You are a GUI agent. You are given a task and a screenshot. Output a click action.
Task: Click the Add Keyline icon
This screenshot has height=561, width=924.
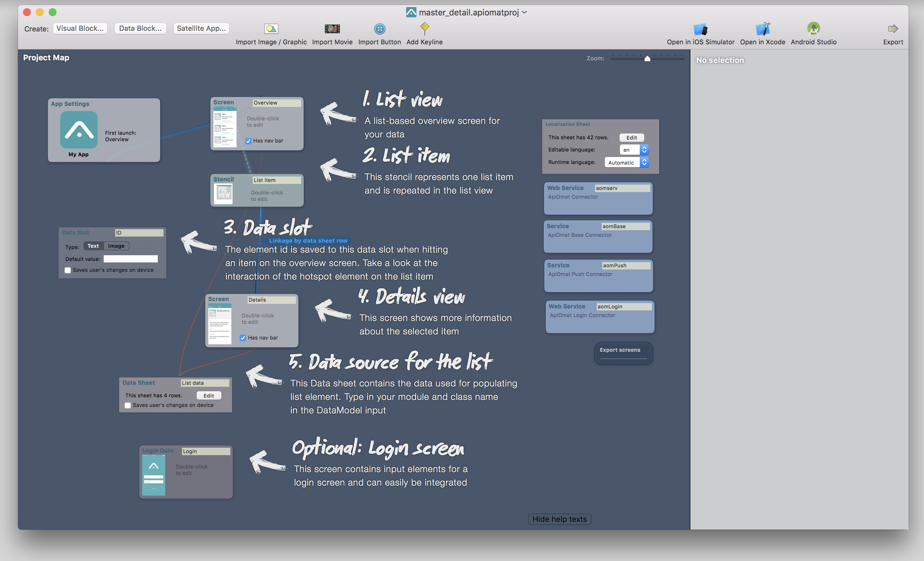pyautogui.click(x=426, y=28)
